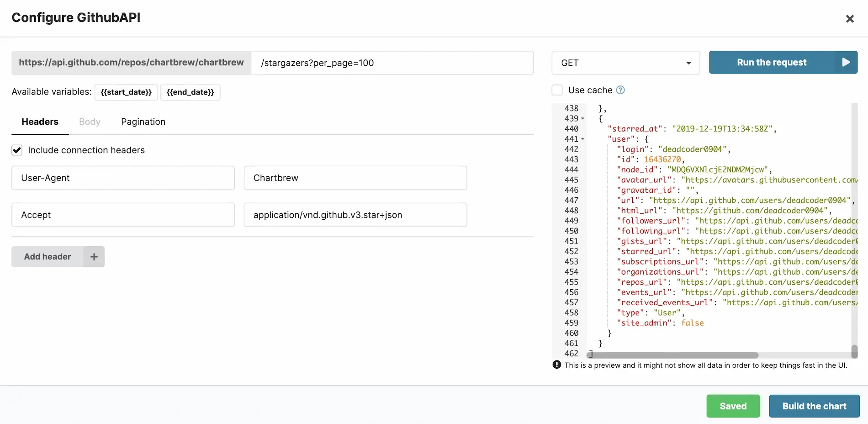Click Build the chart button
Image resolution: width=868 pixels, height=424 pixels.
coord(814,406)
